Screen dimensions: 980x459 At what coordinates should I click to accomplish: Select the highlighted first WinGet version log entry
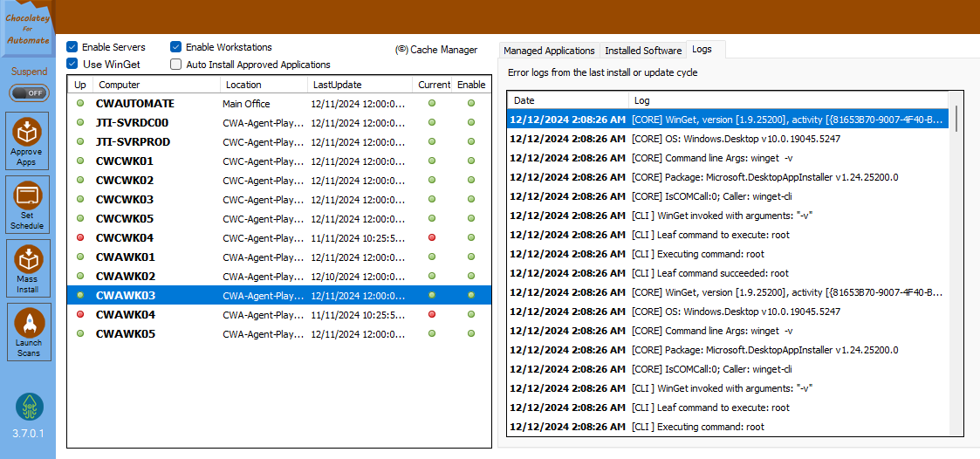point(728,119)
